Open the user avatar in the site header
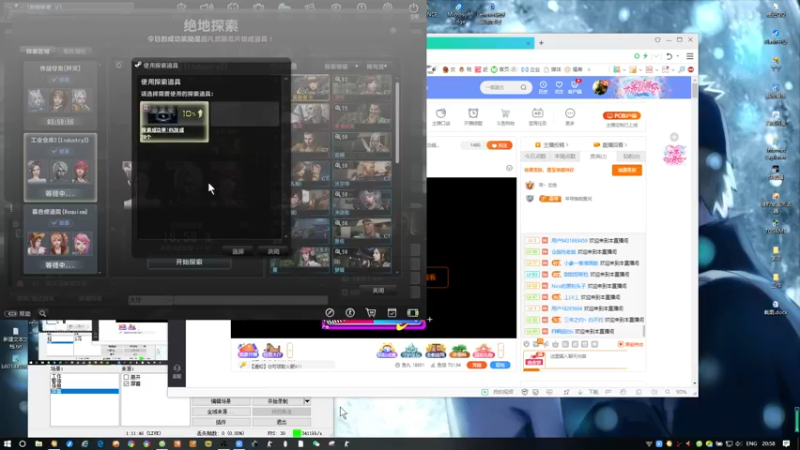 tap(601, 87)
